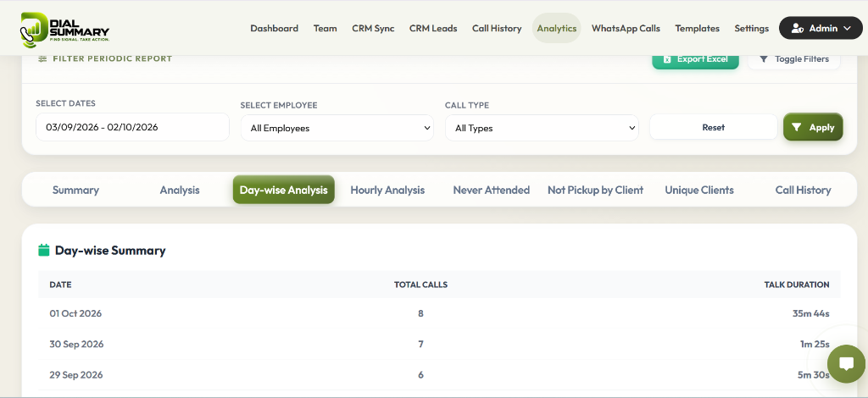Click the Day-wise Summary heading
The height and width of the screenshot is (398, 868).
[x=110, y=251]
